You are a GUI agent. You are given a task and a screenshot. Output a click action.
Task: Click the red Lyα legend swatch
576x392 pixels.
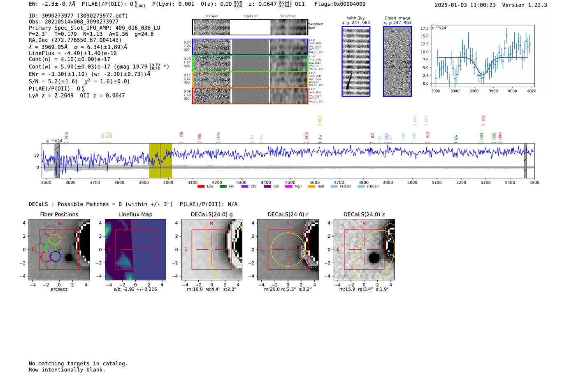(201, 186)
